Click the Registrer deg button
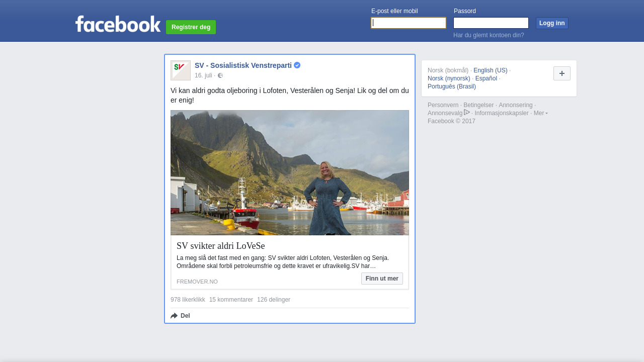Image resolution: width=644 pixels, height=362 pixels. [191, 27]
